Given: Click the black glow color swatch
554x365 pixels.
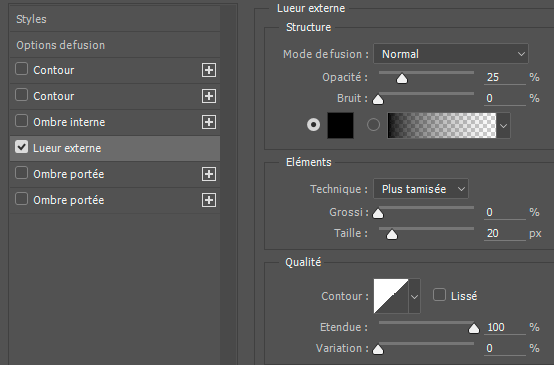Looking at the screenshot, I should point(341,125).
